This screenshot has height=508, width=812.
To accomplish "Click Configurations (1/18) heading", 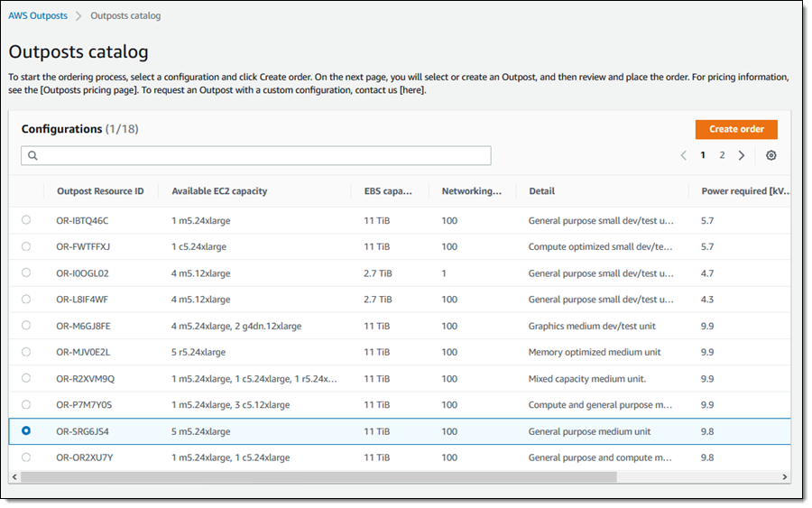I will tap(79, 129).
